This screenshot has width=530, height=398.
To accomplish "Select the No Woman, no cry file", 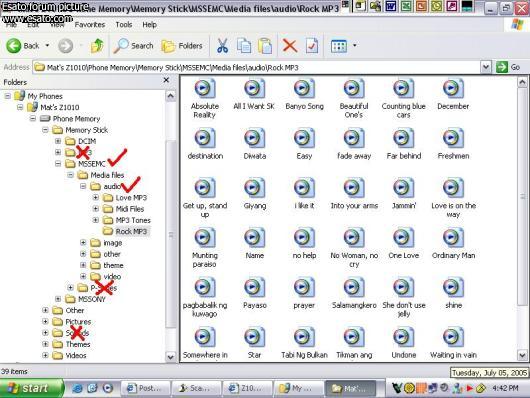I will (x=354, y=248).
